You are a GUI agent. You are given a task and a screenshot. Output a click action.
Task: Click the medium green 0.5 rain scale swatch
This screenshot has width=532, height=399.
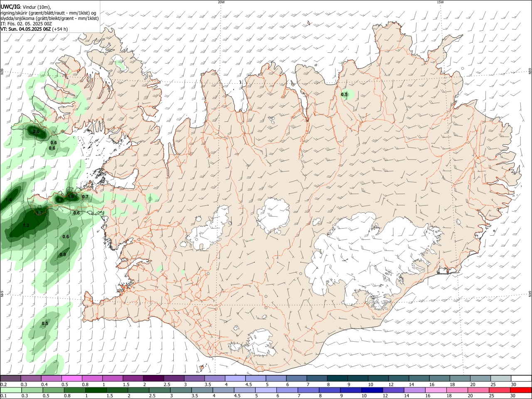coord(54,390)
